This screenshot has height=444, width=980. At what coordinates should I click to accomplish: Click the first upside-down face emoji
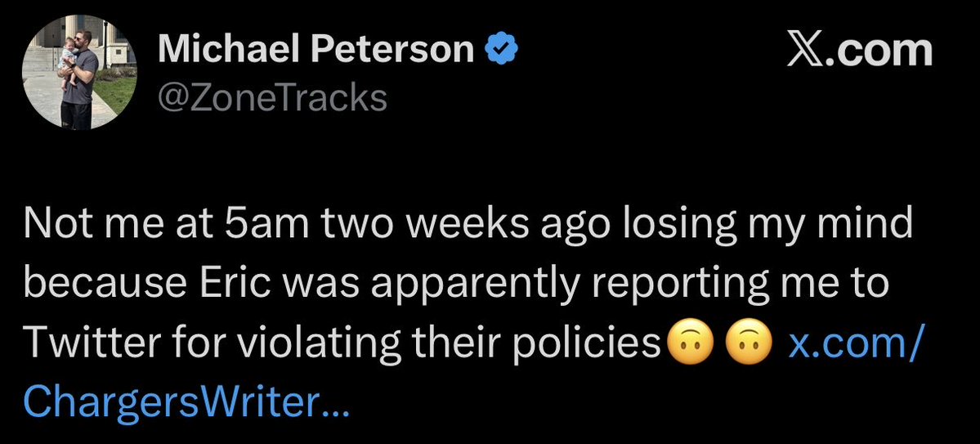tap(691, 344)
